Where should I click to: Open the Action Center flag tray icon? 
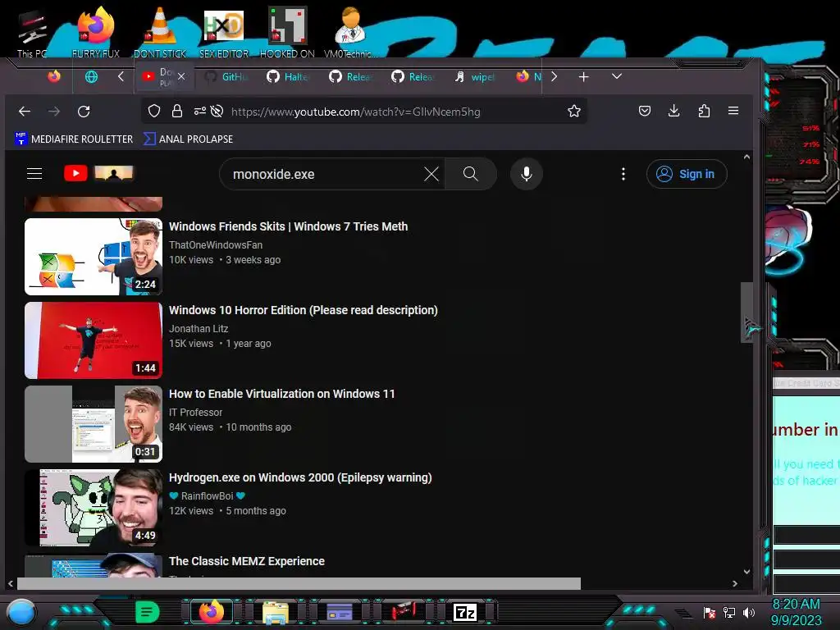click(710, 612)
